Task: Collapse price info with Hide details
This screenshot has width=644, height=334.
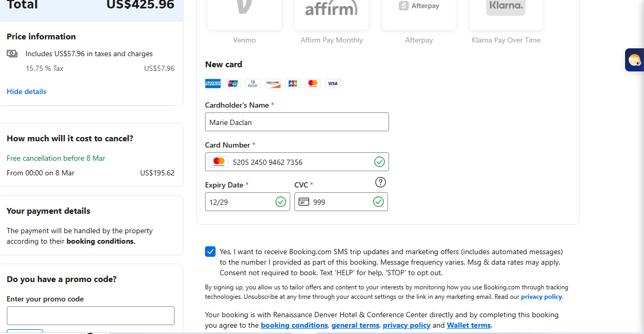Action: pyautogui.click(x=26, y=91)
